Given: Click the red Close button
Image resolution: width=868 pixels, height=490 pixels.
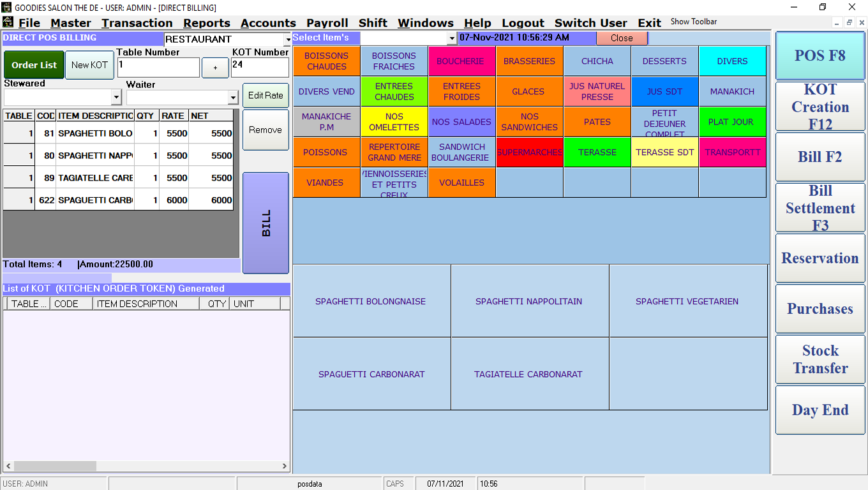Looking at the screenshot, I should [x=622, y=38].
